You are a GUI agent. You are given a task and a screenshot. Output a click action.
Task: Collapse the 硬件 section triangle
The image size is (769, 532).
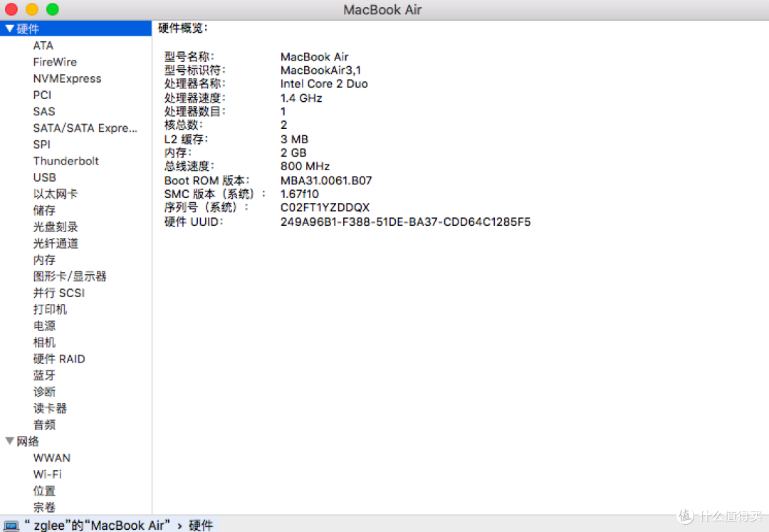9,29
